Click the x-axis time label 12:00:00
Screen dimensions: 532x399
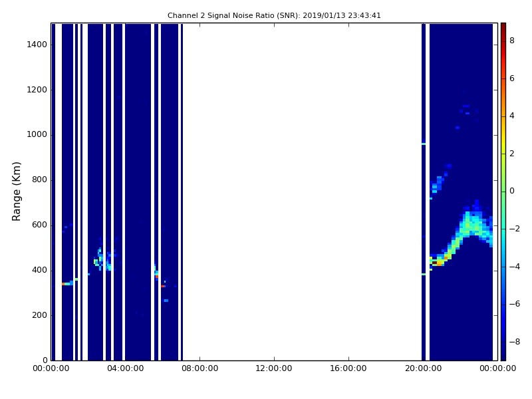(x=274, y=368)
